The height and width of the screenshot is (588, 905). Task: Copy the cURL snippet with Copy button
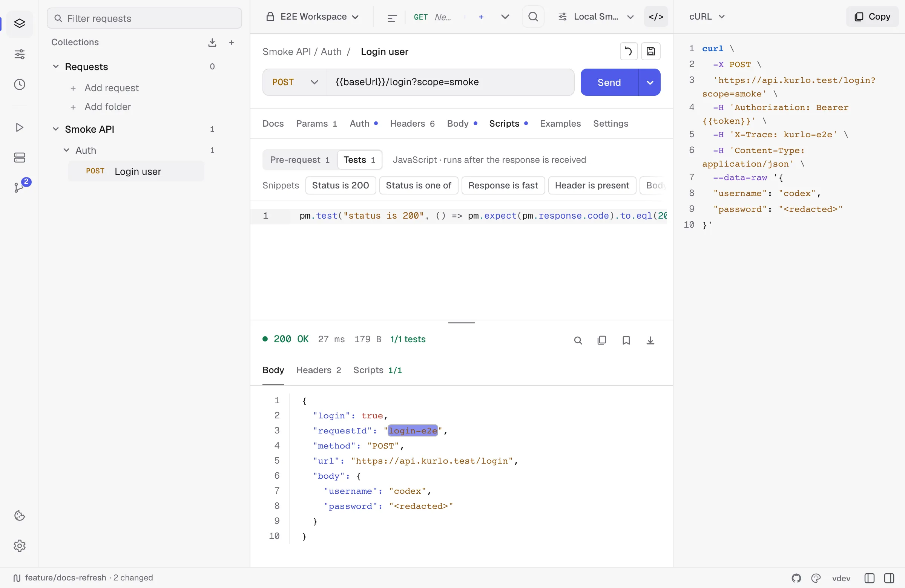(x=872, y=17)
